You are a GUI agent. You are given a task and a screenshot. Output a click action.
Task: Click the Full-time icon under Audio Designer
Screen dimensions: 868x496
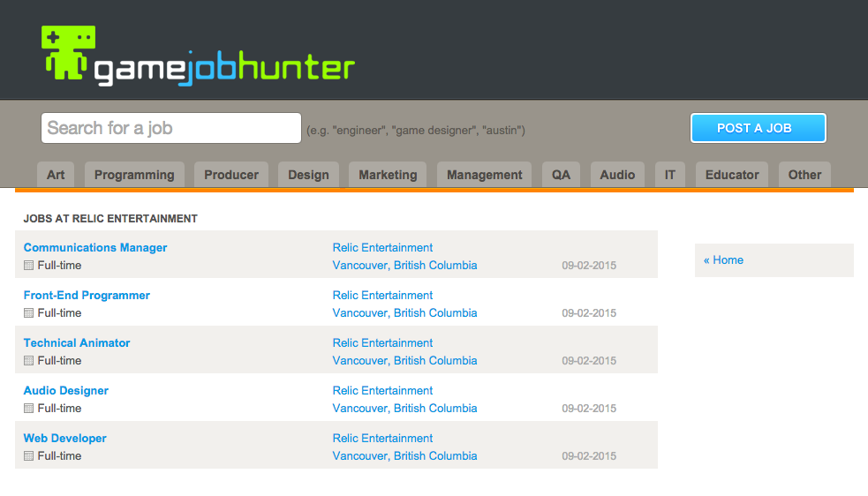(28, 409)
